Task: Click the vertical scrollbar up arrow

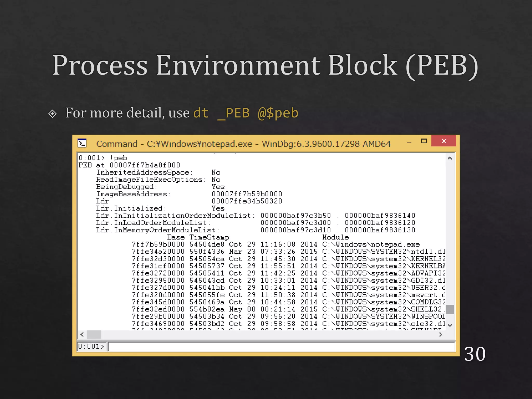Action: (450, 158)
